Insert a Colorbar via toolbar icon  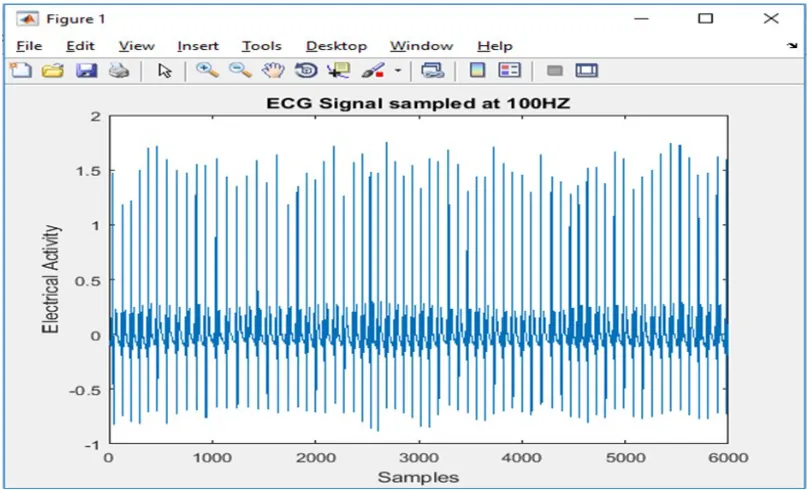point(477,70)
